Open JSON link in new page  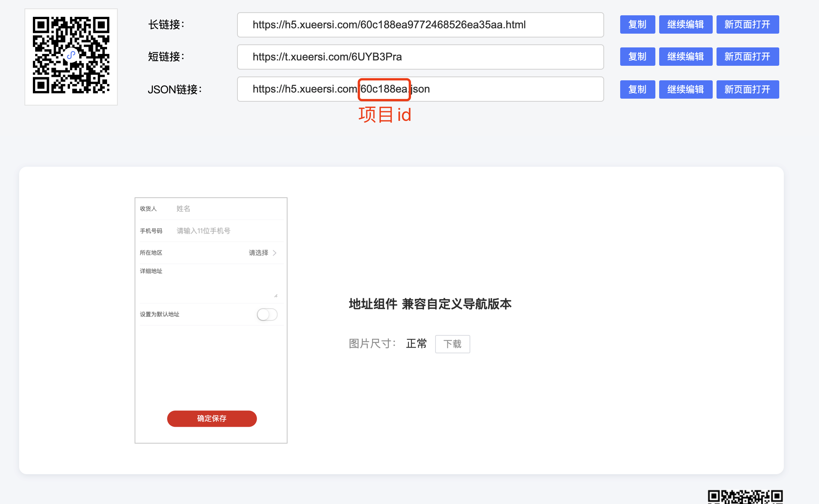pos(747,89)
